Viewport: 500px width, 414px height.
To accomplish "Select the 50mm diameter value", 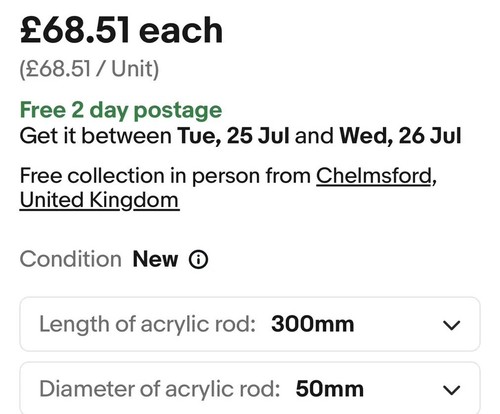I will (329, 389).
